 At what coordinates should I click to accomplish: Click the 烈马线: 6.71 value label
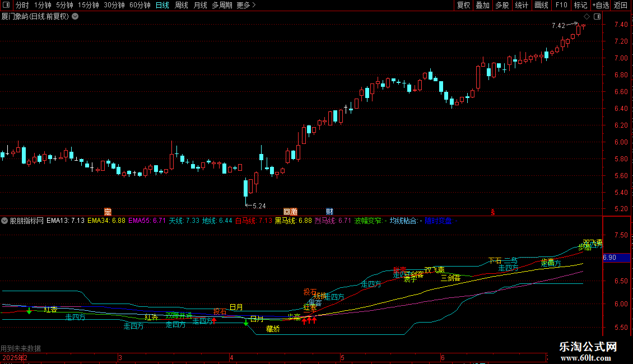(x=333, y=221)
